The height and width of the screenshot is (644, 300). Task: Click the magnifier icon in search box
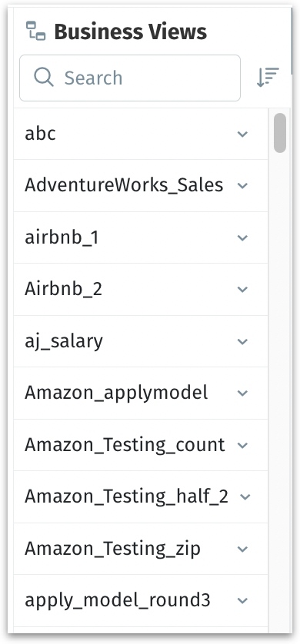click(44, 77)
